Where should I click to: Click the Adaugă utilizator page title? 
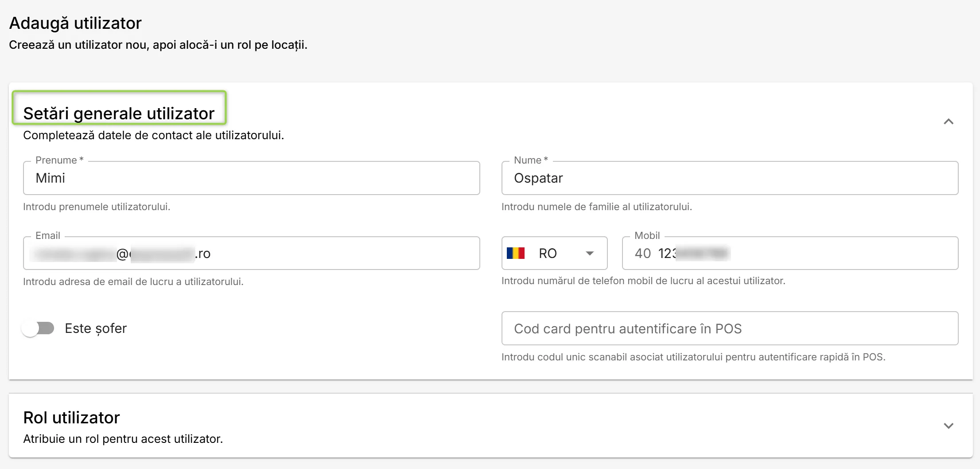pos(75,23)
